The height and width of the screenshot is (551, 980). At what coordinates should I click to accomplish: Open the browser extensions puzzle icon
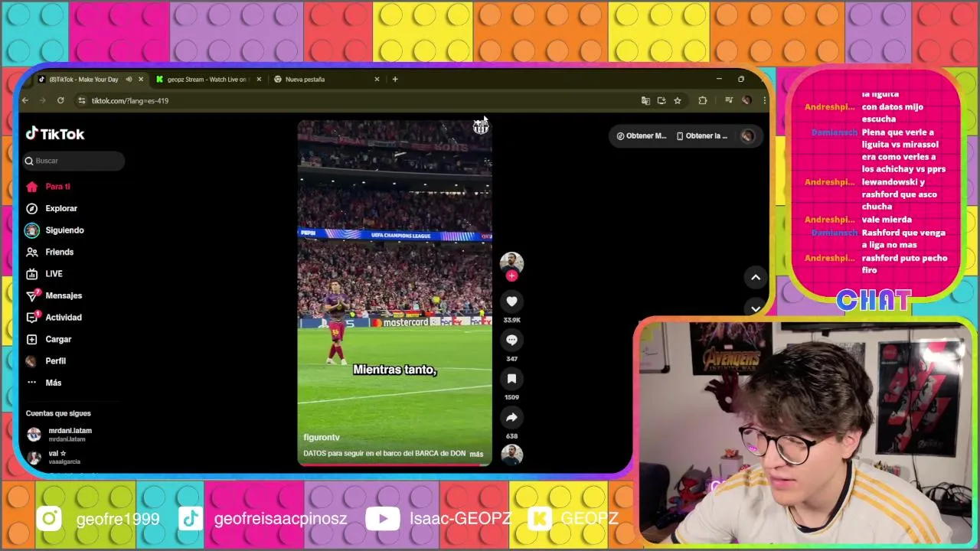tap(703, 101)
